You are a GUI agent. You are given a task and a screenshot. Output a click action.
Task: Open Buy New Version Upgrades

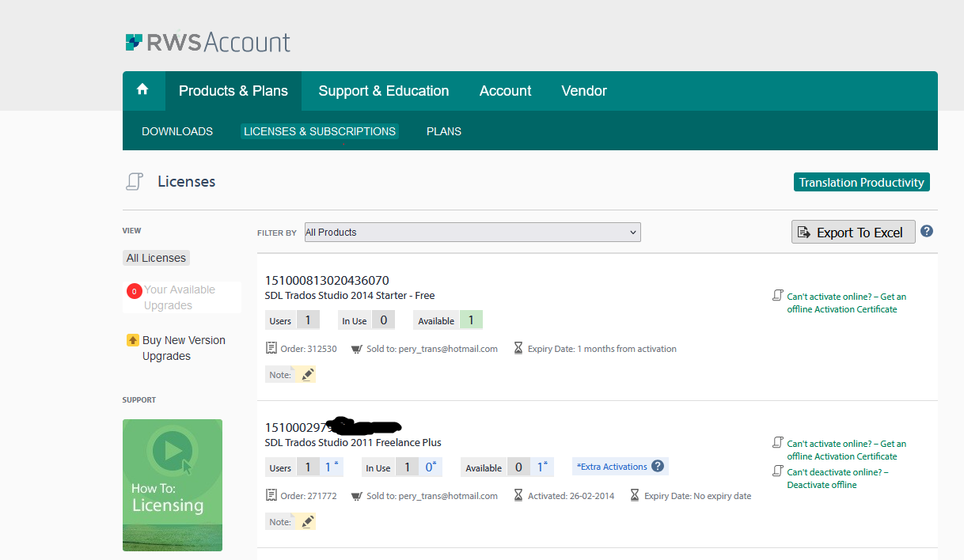coord(182,347)
